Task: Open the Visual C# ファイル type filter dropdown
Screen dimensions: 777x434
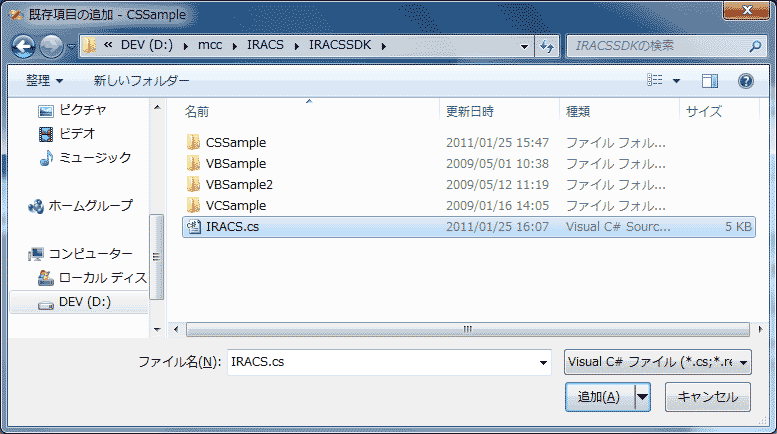Action: tap(658, 362)
